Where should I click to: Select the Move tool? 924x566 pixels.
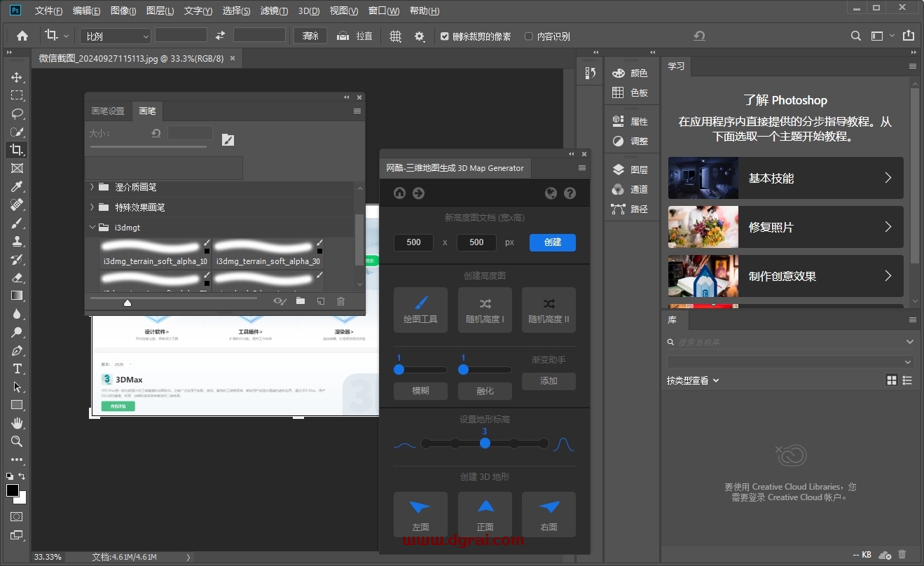pyautogui.click(x=17, y=77)
